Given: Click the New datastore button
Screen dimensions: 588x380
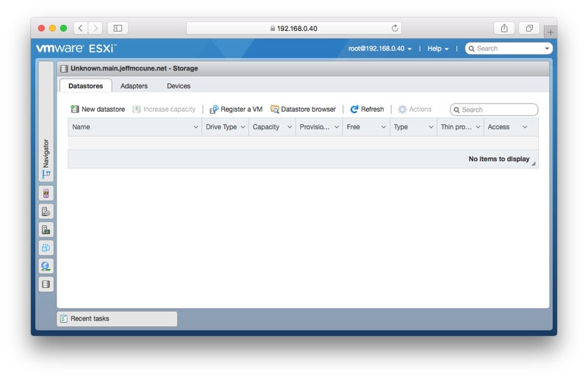Looking at the screenshot, I should click(x=98, y=110).
